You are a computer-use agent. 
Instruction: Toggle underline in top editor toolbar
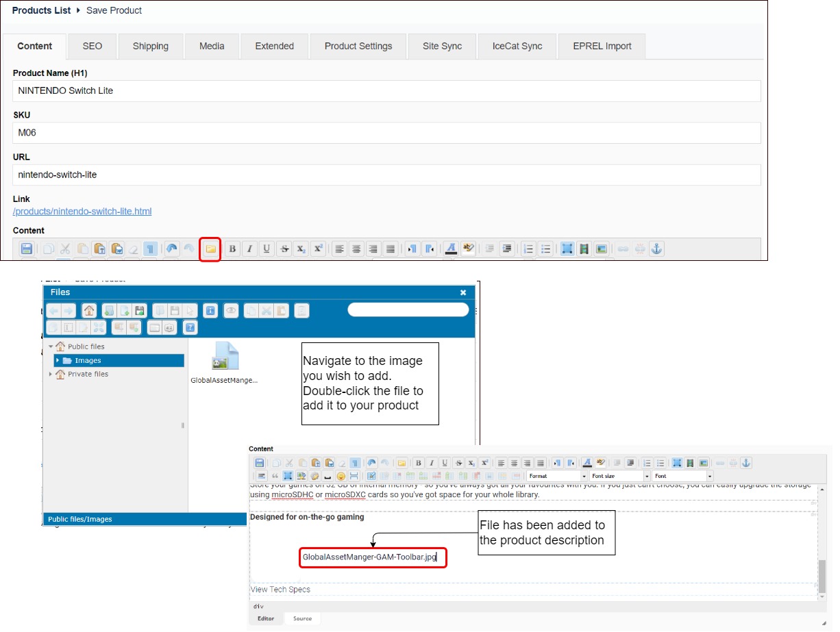267,249
